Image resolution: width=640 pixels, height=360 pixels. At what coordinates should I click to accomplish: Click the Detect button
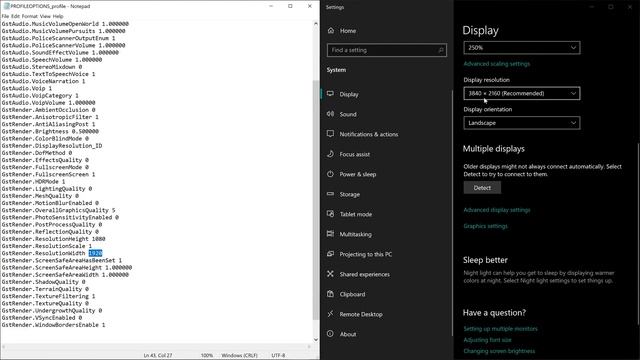(482, 188)
